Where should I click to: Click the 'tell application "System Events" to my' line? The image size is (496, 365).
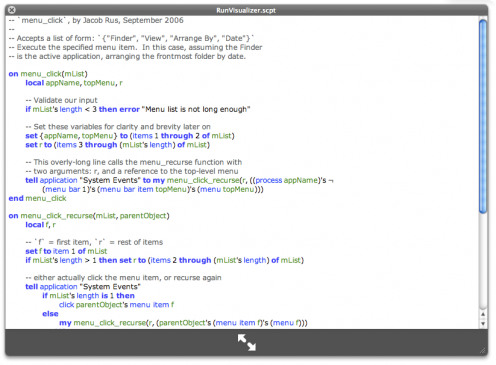pos(179,180)
